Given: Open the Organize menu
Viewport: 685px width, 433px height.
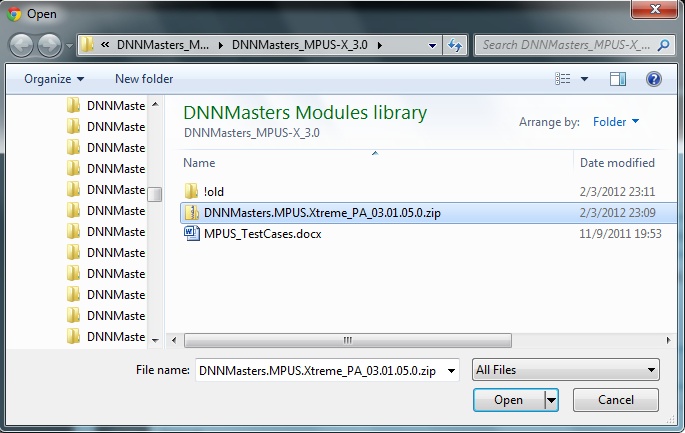Looking at the screenshot, I should coord(54,79).
